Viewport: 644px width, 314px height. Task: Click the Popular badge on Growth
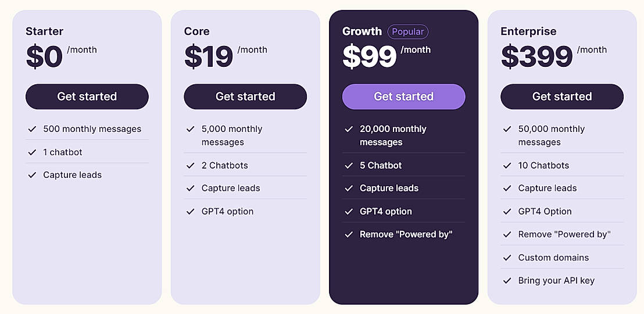click(407, 31)
